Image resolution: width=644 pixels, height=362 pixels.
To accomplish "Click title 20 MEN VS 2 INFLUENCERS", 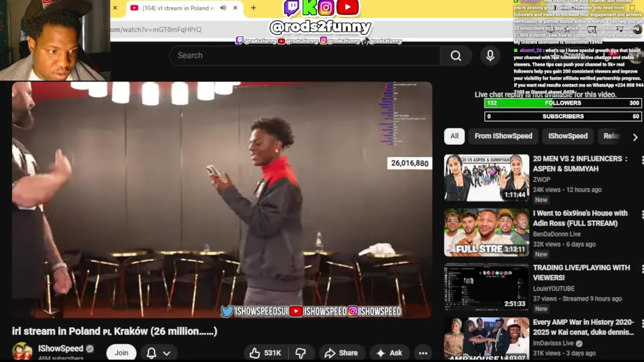I will pyautogui.click(x=580, y=164).
